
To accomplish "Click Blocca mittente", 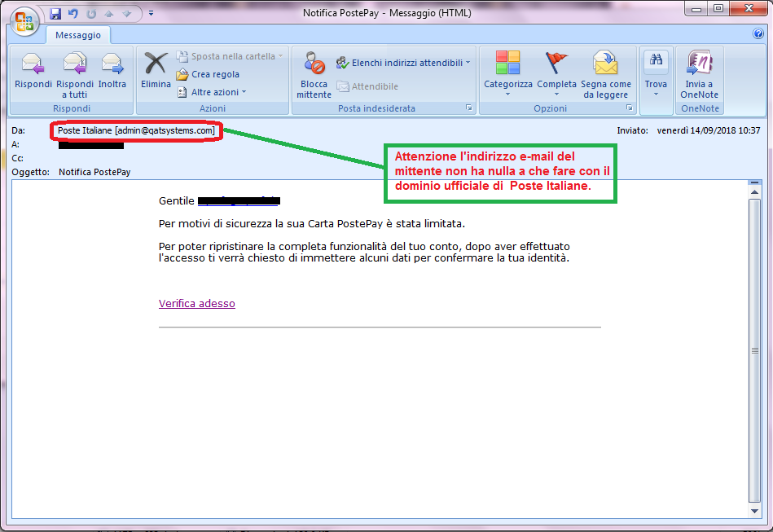I will (x=314, y=75).
